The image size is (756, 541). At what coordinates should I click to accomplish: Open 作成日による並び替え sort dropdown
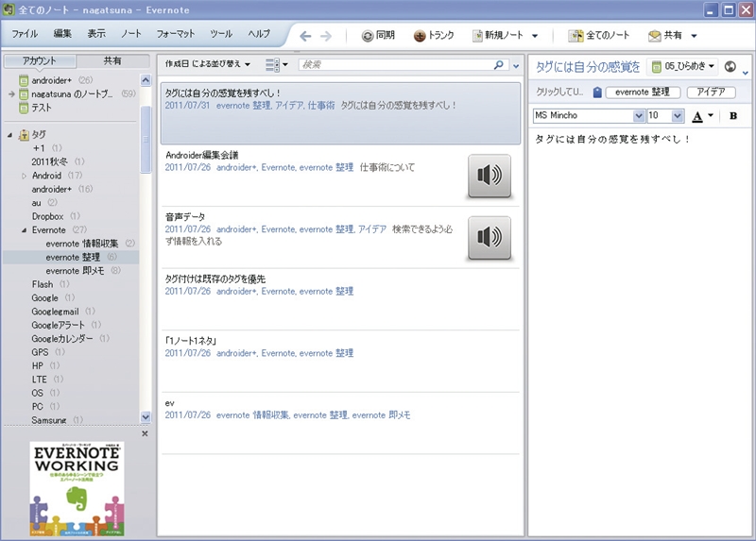pos(208,64)
